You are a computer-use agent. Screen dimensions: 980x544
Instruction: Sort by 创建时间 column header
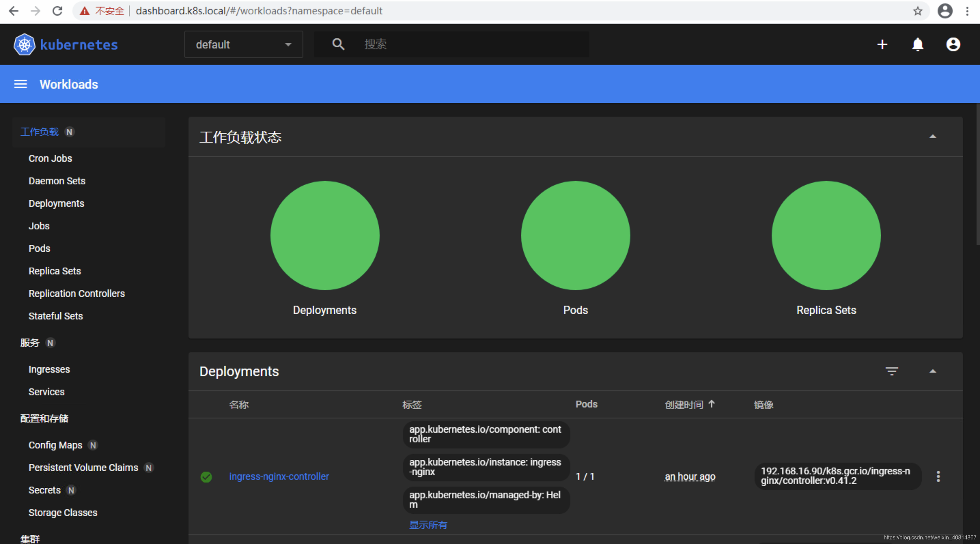coord(684,404)
